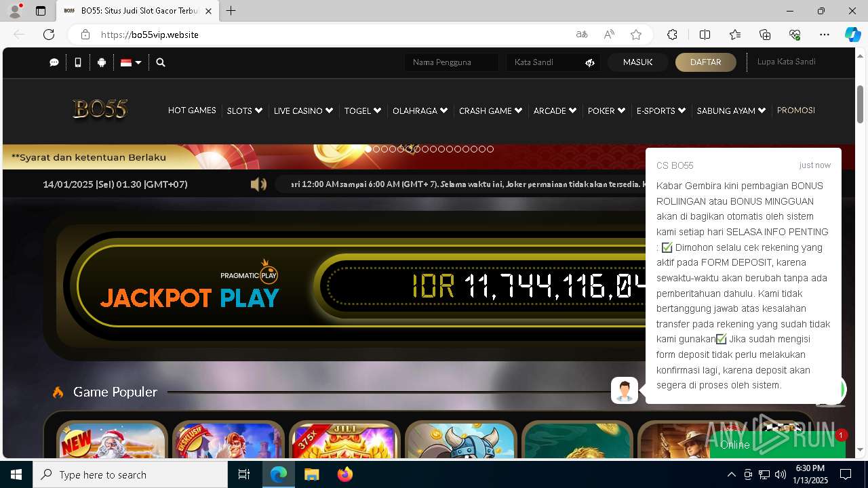Click the Read aloud icon
Image resolution: width=868 pixels, height=488 pixels.
click(x=609, y=35)
